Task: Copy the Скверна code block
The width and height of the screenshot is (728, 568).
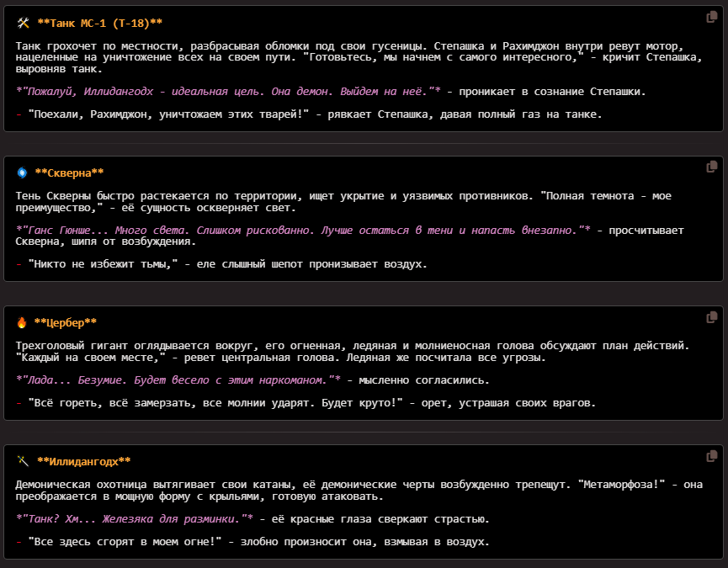Action: click(x=712, y=167)
